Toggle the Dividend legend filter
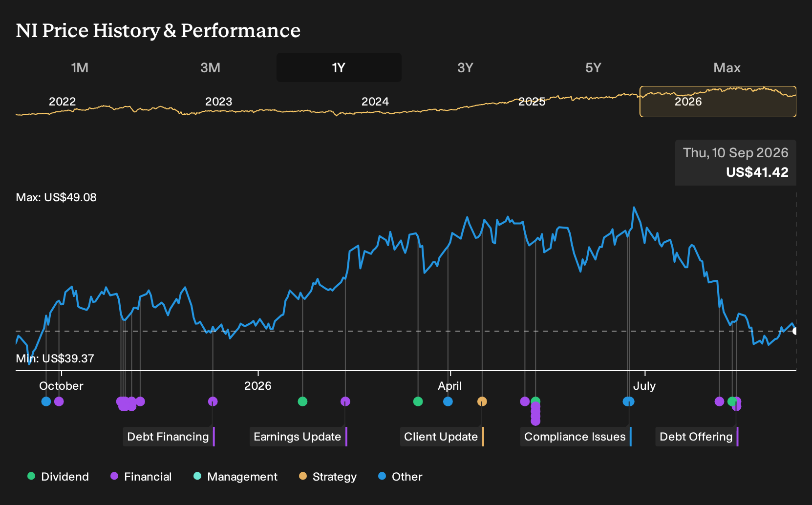The image size is (812, 505). click(x=58, y=477)
